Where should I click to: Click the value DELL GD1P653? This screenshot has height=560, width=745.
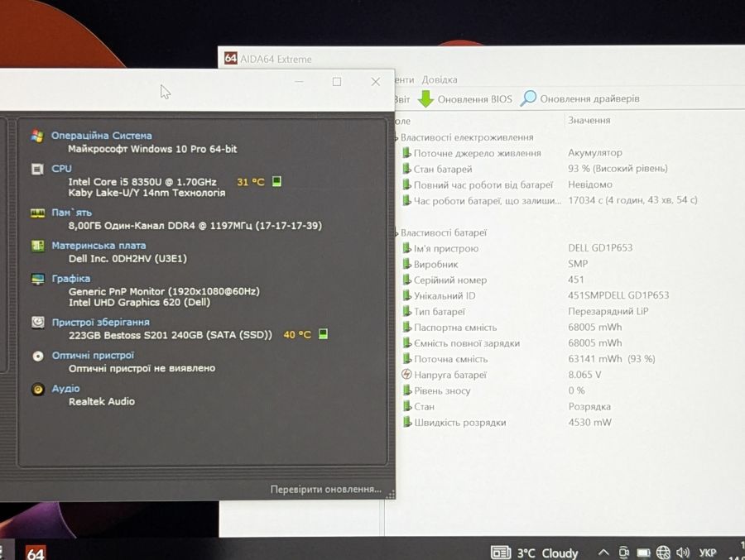pyautogui.click(x=600, y=247)
